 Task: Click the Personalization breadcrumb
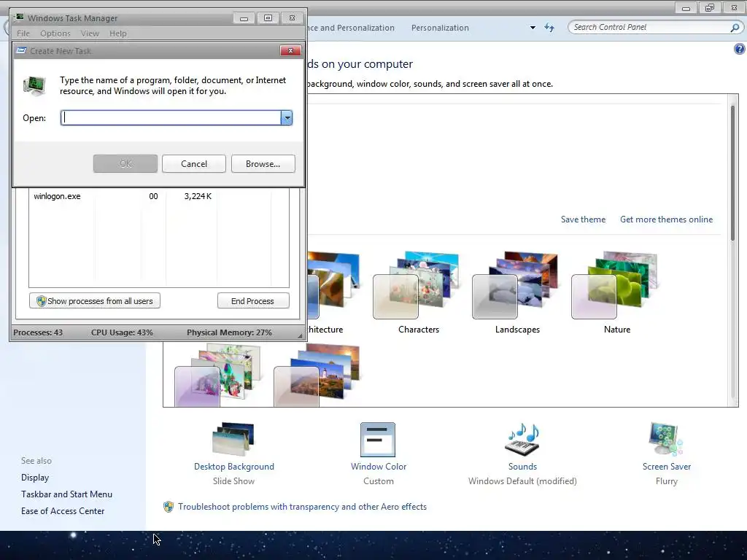pos(440,28)
